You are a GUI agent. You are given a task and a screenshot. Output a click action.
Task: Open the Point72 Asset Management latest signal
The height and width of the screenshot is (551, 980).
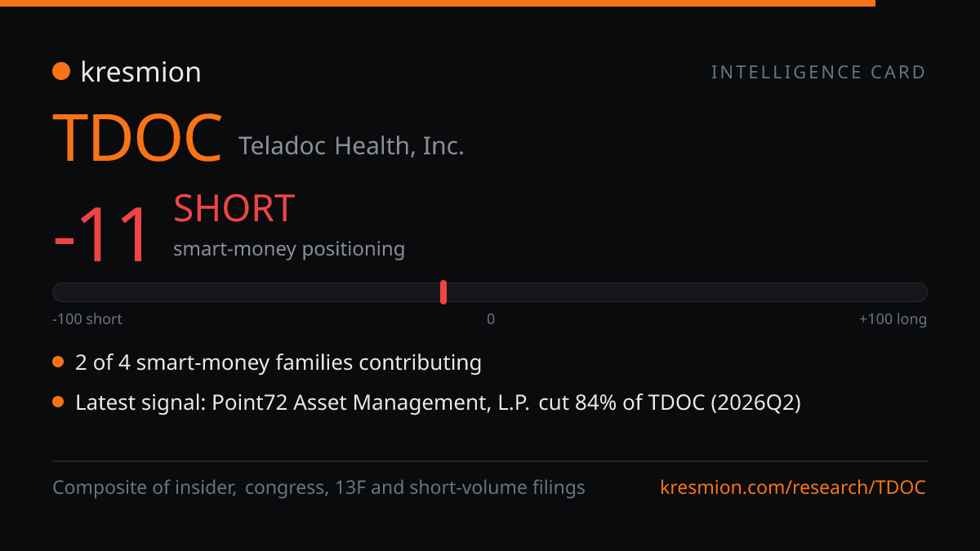(438, 402)
